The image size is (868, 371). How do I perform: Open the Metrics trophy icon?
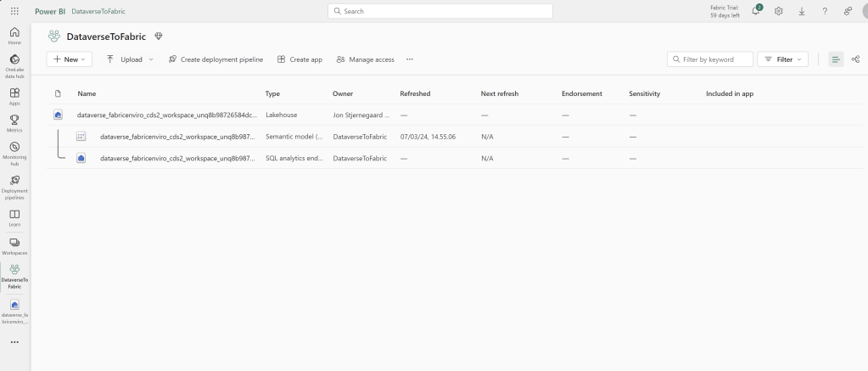click(14, 122)
